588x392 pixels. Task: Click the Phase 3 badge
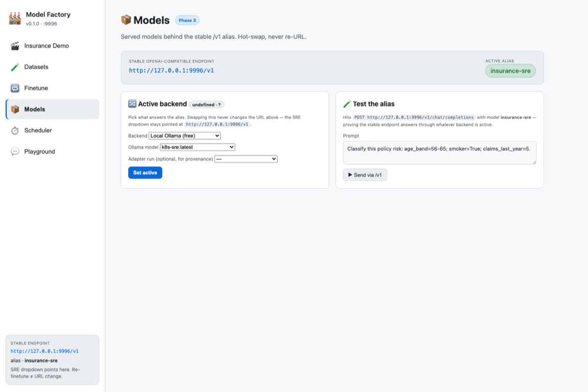tap(187, 20)
